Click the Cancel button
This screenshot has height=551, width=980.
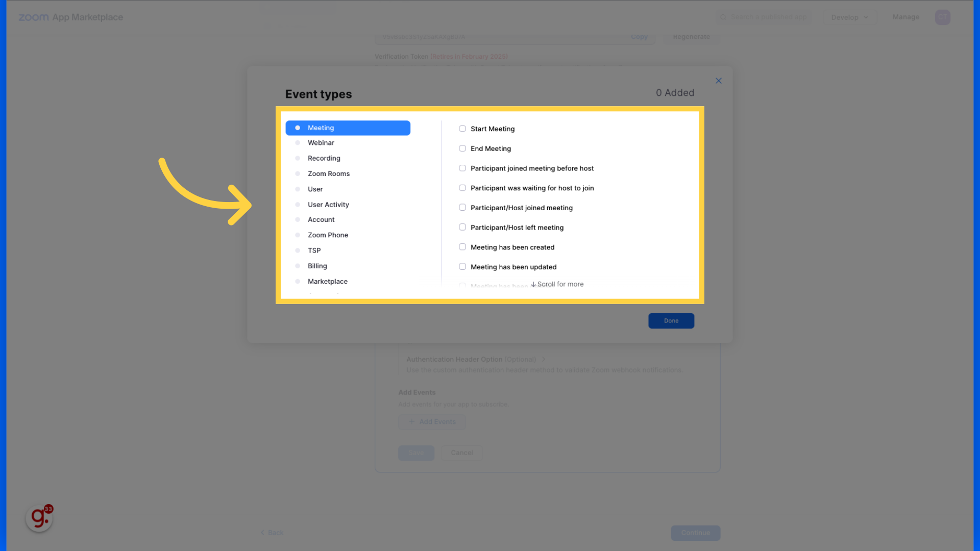(462, 453)
